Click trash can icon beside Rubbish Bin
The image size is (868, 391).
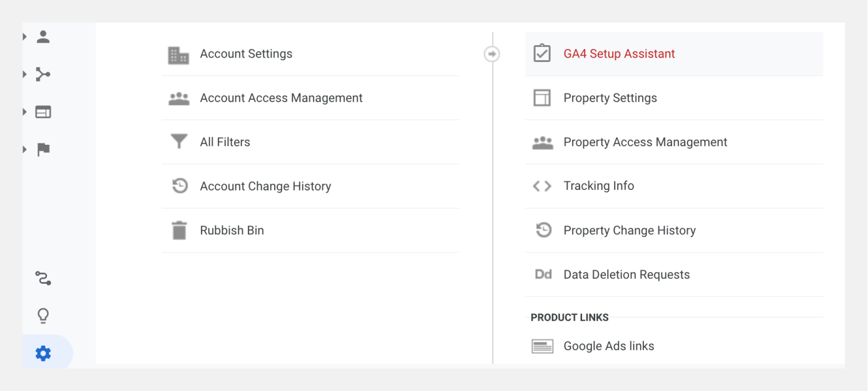[x=180, y=230]
